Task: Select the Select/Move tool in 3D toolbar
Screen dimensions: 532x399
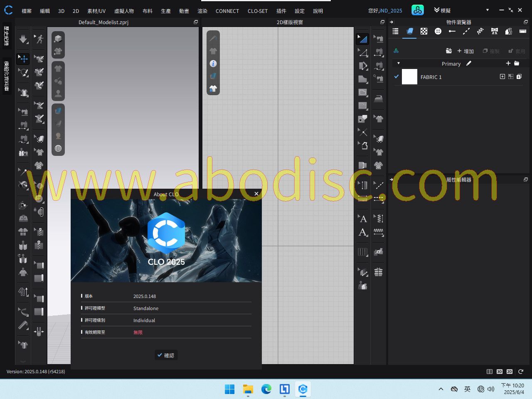Action: (x=23, y=59)
